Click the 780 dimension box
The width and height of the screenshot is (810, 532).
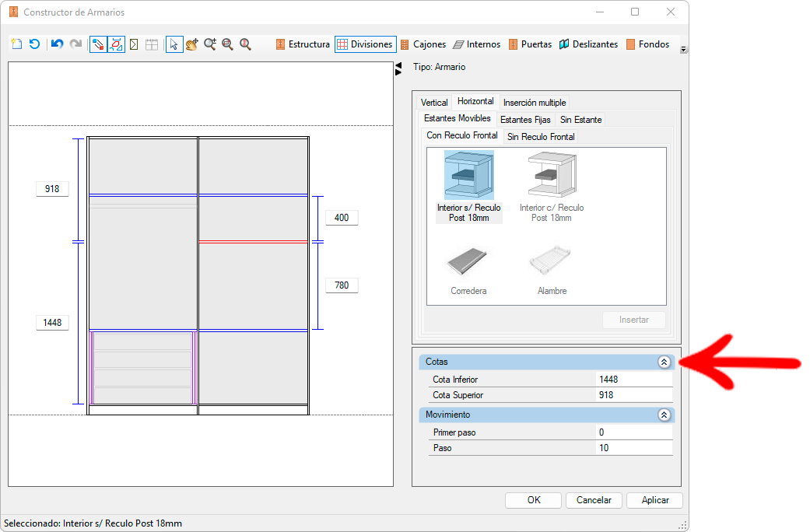pyautogui.click(x=342, y=285)
